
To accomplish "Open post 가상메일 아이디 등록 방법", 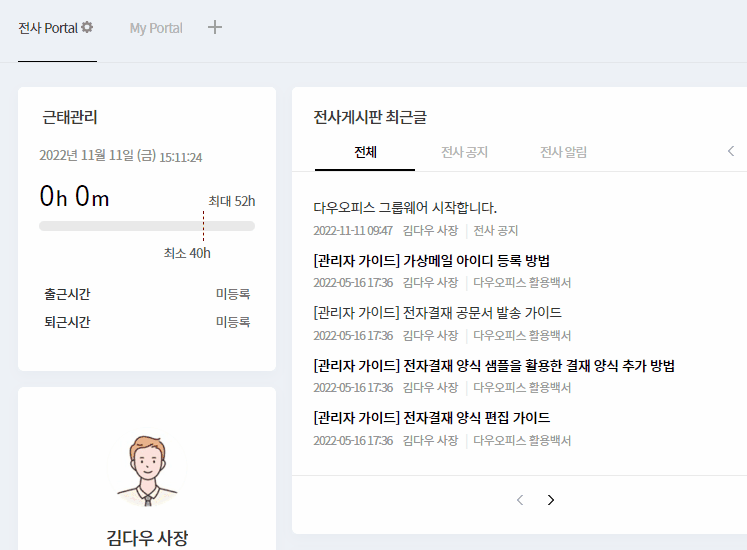I will coord(432,261).
